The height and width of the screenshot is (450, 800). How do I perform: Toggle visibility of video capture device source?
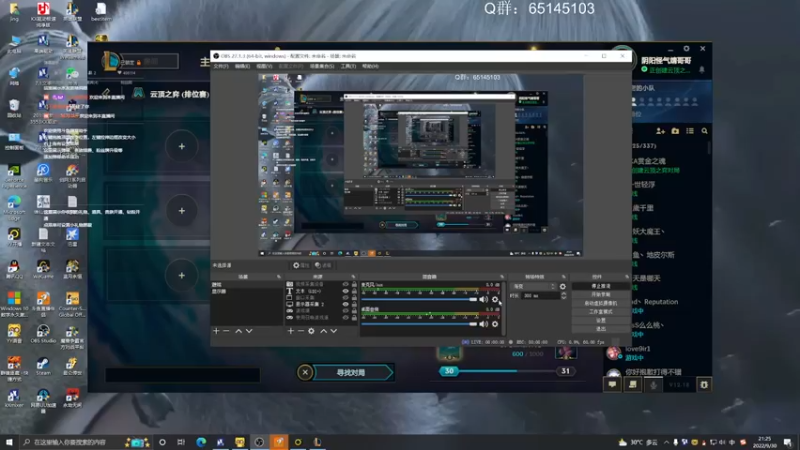(x=345, y=284)
